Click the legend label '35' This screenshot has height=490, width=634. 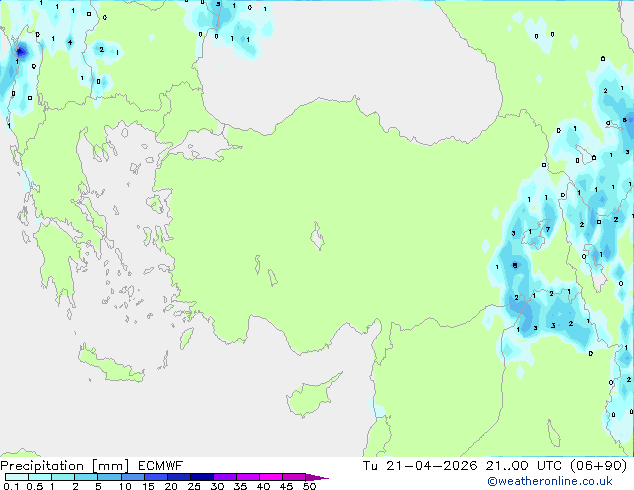tap(240, 486)
